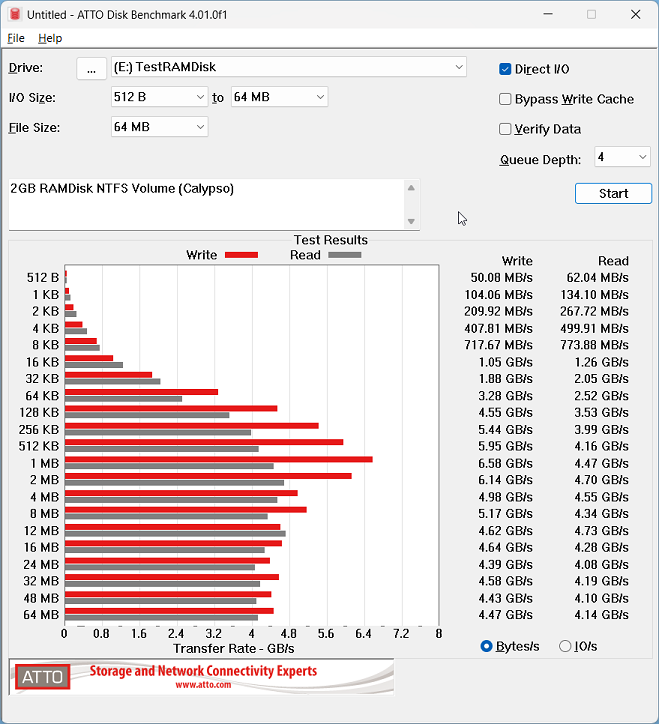Click the ATTO app icon in title bar
This screenshot has width=659, height=724.
coord(15,14)
